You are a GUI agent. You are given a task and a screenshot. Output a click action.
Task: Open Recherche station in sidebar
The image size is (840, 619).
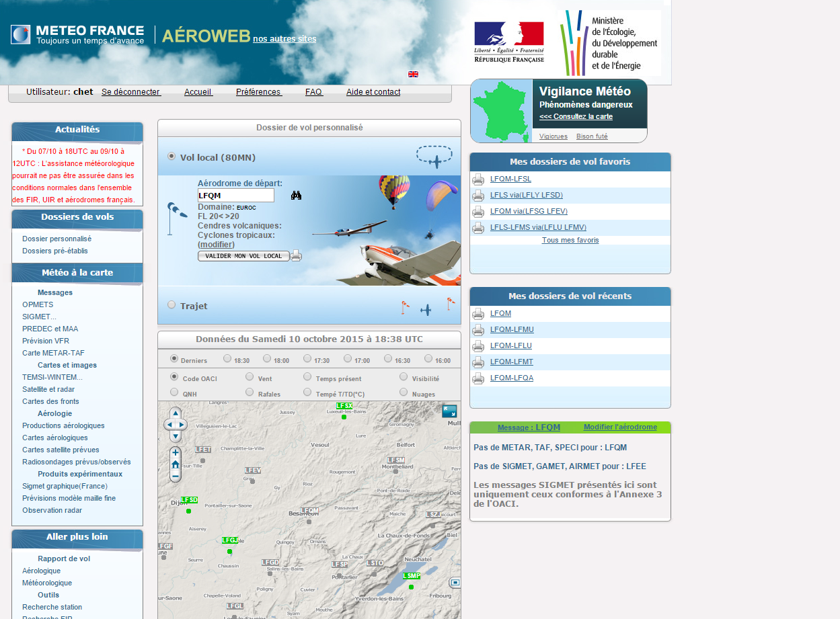click(x=52, y=607)
